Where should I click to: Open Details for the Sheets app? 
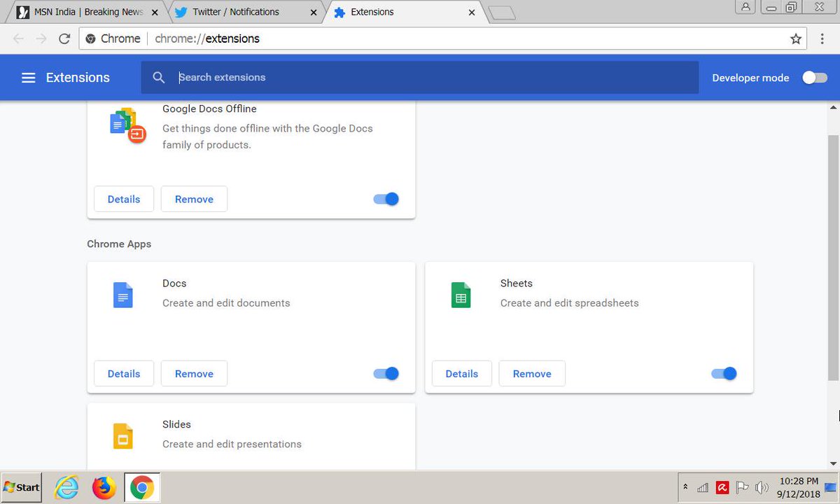point(462,374)
